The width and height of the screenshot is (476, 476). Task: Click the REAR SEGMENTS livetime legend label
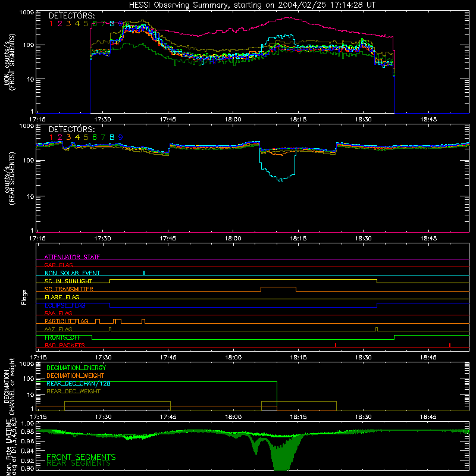79,464
